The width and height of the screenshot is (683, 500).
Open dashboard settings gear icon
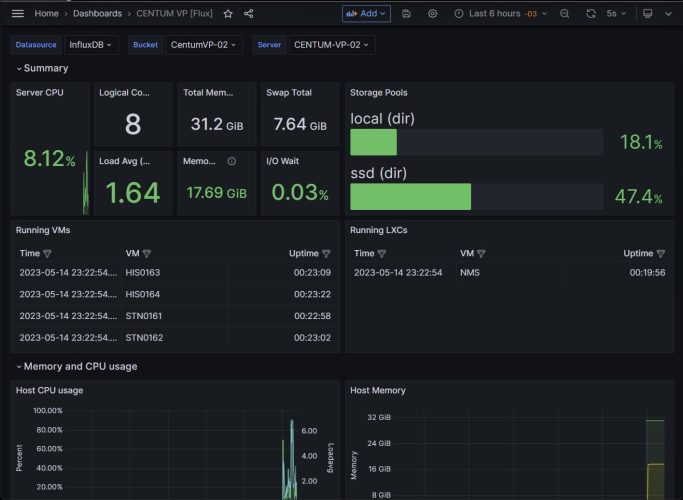click(433, 14)
